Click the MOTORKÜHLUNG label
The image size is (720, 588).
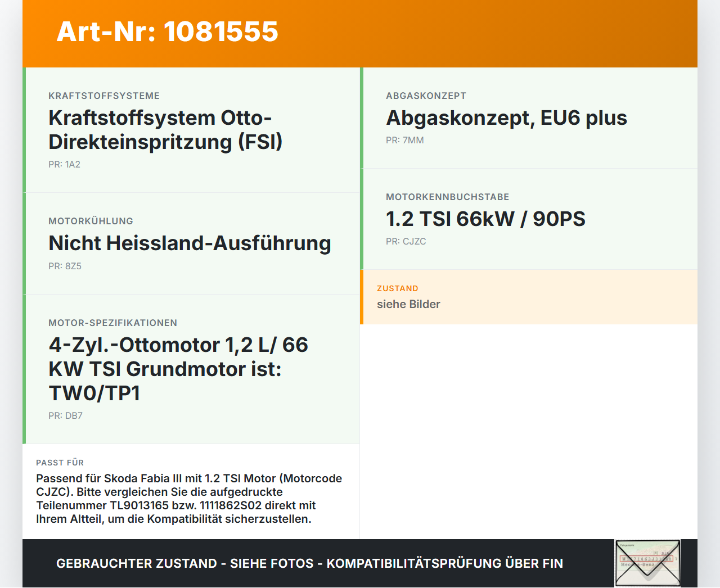pyautogui.click(x=91, y=221)
